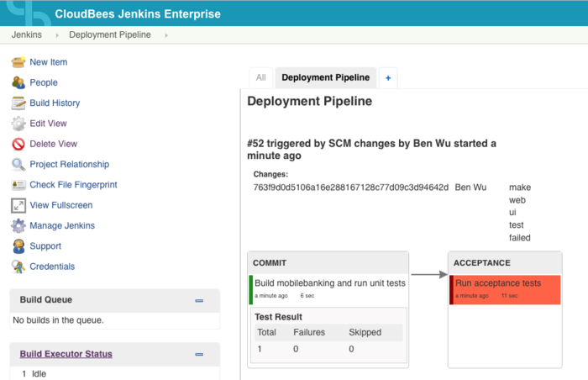Open the People link
The width and height of the screenshot is (588, 380).
coord(44,82)
